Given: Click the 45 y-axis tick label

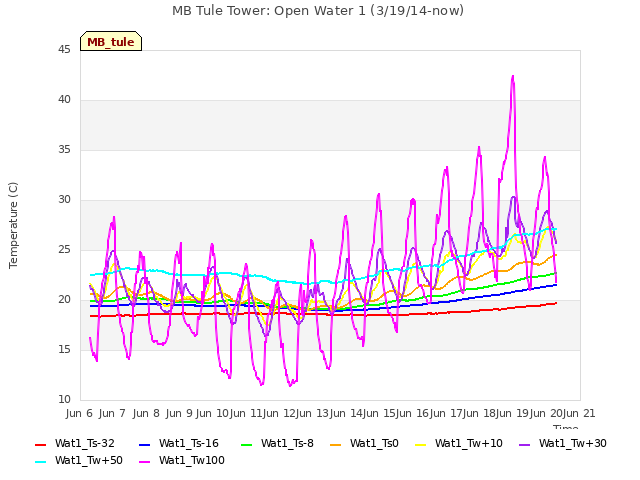Looking at the screenshot, I should pyautogui.click(x=64, y=50).
